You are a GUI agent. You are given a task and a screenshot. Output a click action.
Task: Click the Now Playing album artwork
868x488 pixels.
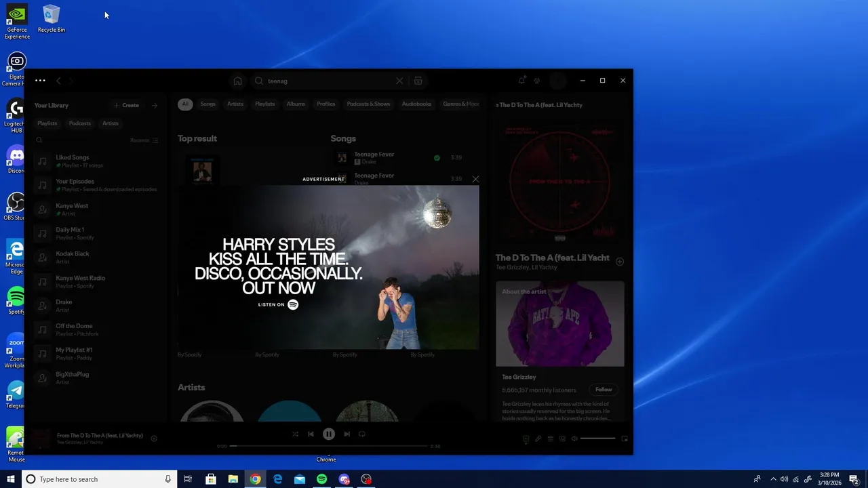point(559,182)
